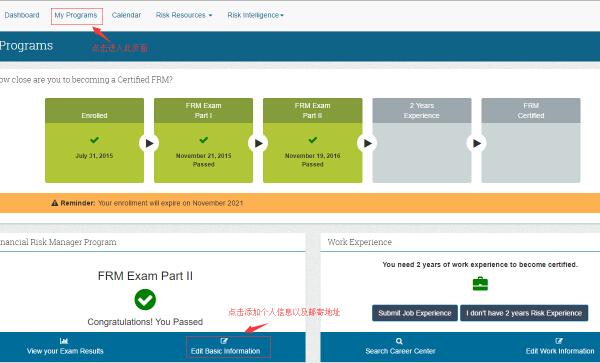Click the green briefcase icon
Screen dimensions: 600x363
point(480,284)
